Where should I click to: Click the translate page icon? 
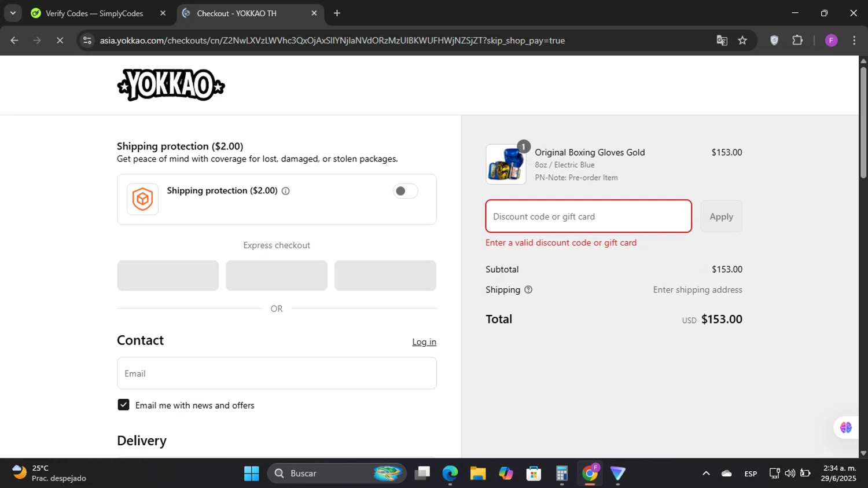pos(722,41)
